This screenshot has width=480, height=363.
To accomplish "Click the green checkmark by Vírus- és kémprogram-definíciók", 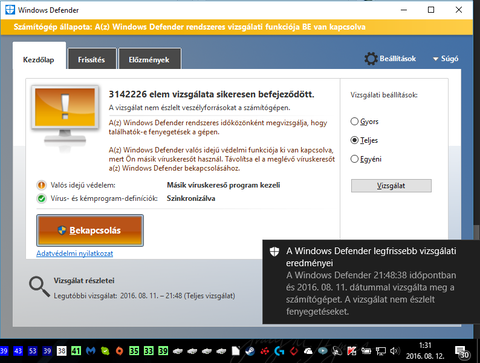I will [x=41, y=199].
